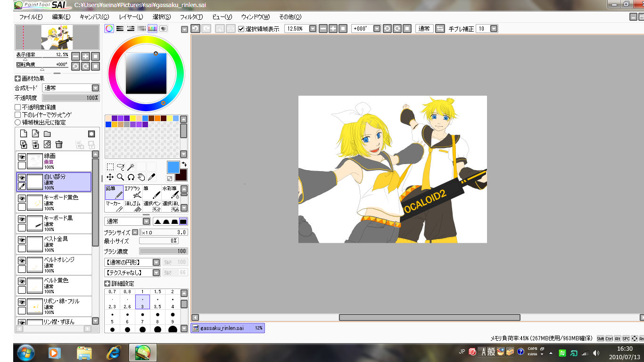Image resolution: width=644 pixels, height=362 pixels.
Task: Select 領域検出元に指定 radio option
Action: point(18,123)
